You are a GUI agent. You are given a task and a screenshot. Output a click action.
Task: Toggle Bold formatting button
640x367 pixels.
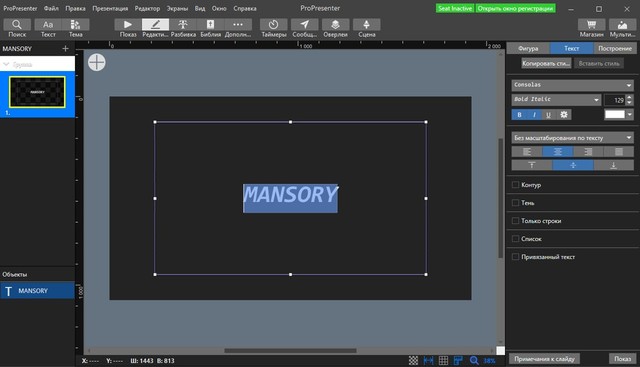click(x=519, y=115)
